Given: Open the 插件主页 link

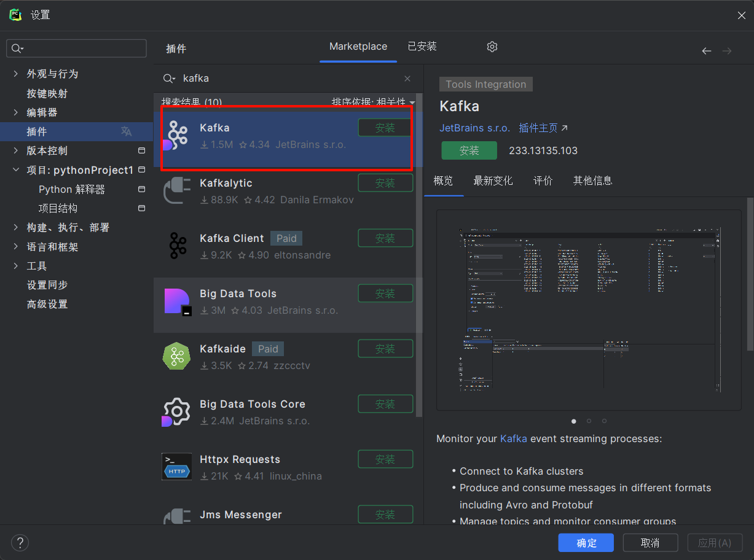Looking at the screenshot, I should tap(543, 128).
